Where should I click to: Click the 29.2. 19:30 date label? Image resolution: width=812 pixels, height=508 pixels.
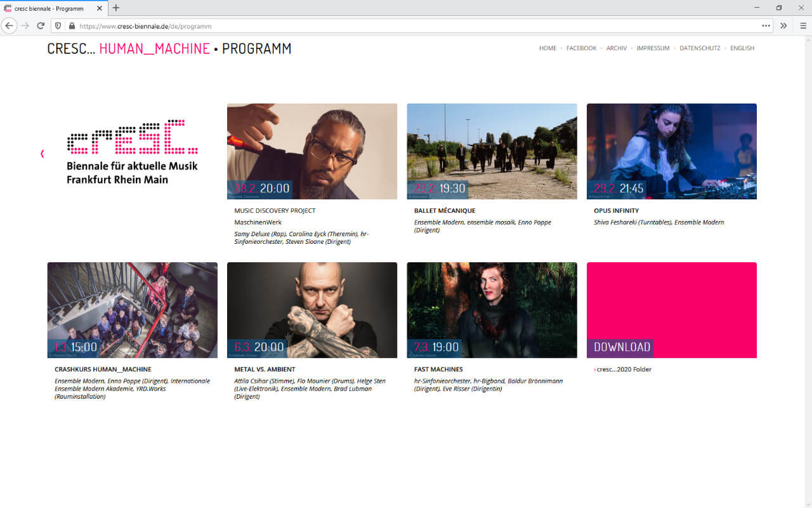click(438, 189)
